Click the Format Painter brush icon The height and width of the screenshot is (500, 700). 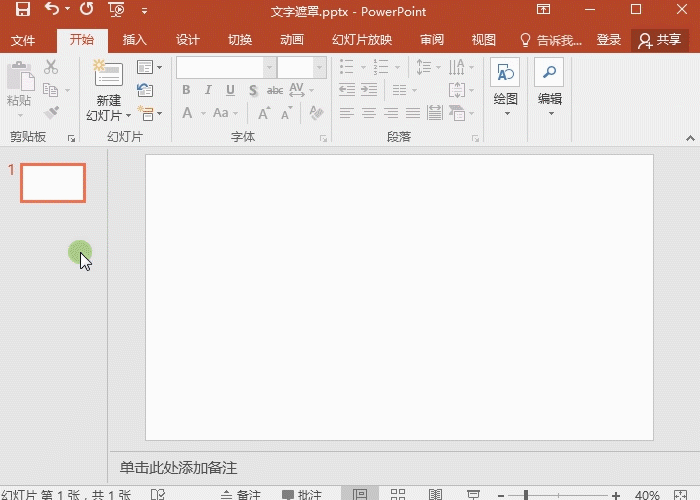51,112
